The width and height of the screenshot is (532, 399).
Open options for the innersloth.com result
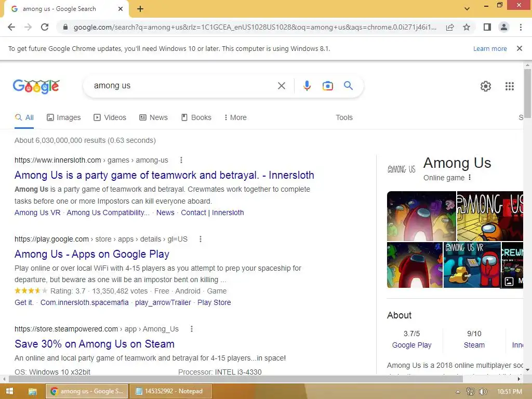(181, 160)
